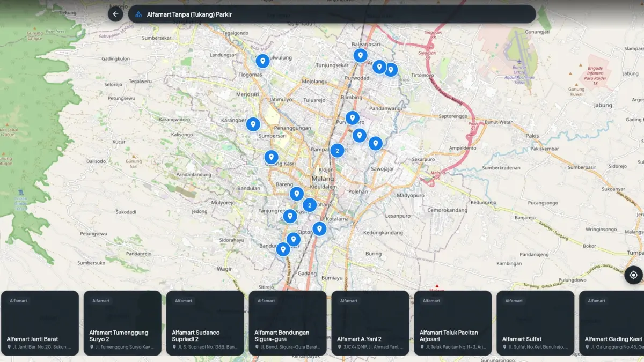
Task: Click address 'Jl. Teluk Pacitan No.11-3'
Action: point(456,347)
